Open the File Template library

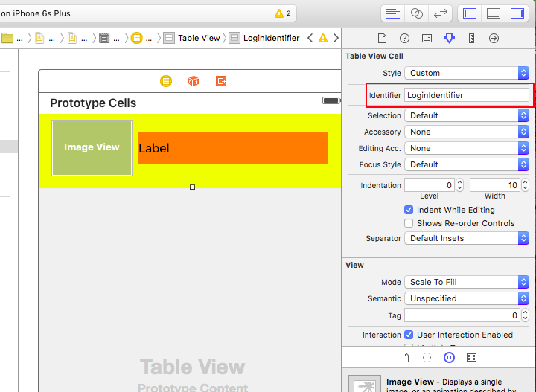[x=404, y=358]
